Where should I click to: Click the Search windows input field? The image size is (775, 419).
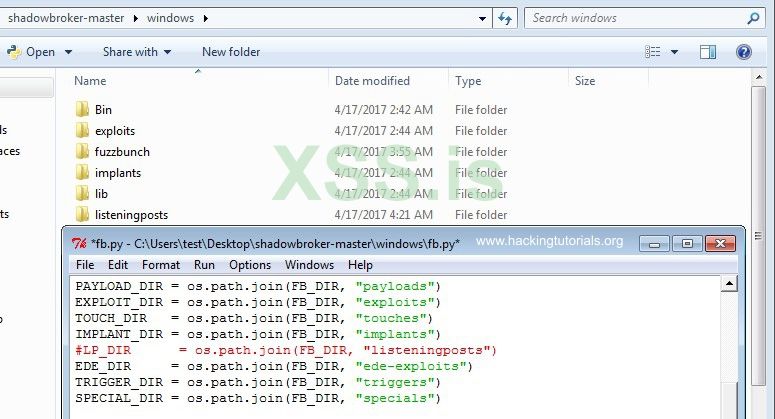[635, 18]
